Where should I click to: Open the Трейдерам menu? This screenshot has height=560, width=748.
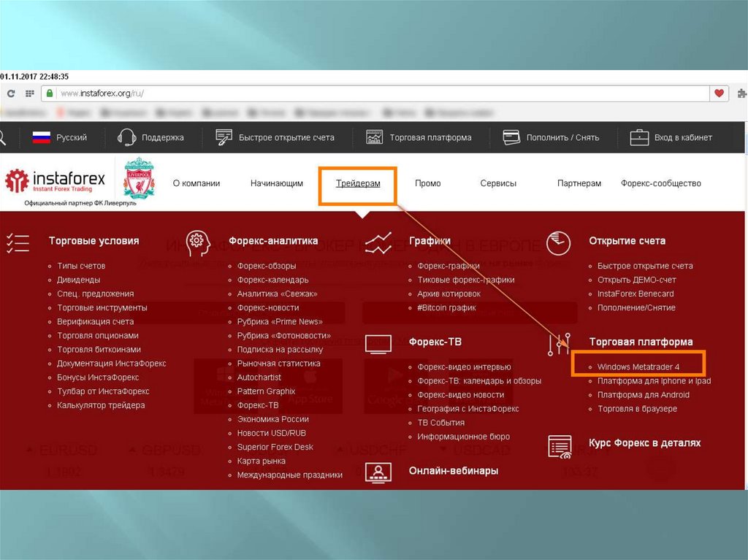click(358, 183)
